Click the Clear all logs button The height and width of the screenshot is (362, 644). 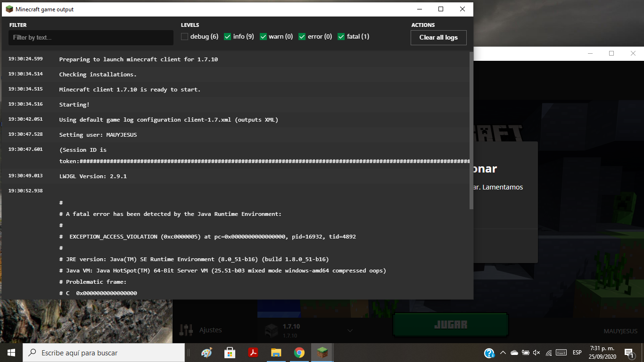click(438, 38)
